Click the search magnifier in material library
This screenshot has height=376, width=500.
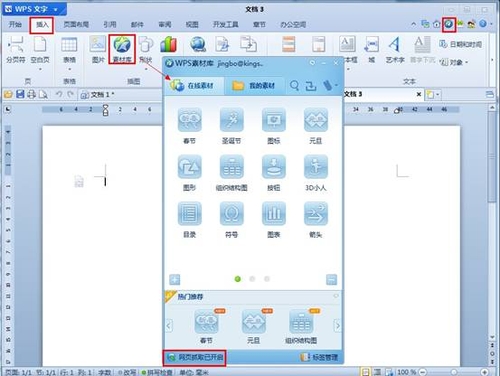point(294,86)
